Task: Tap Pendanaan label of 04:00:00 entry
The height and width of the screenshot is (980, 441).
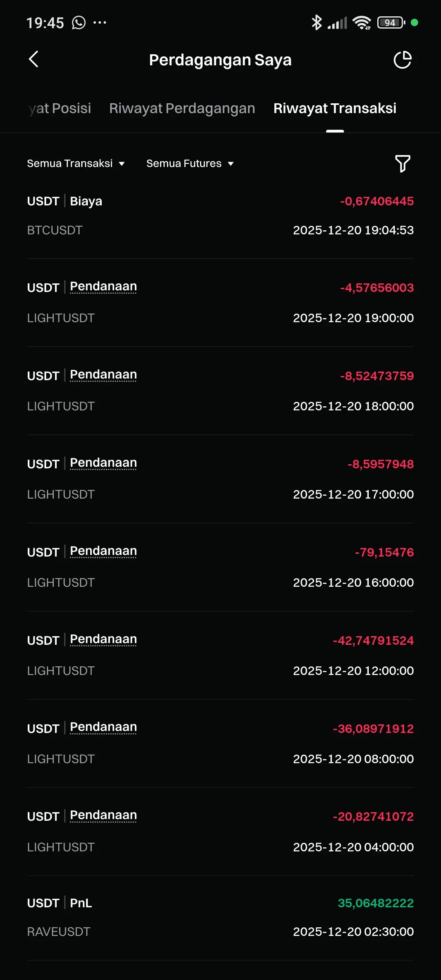Action: 103,815
